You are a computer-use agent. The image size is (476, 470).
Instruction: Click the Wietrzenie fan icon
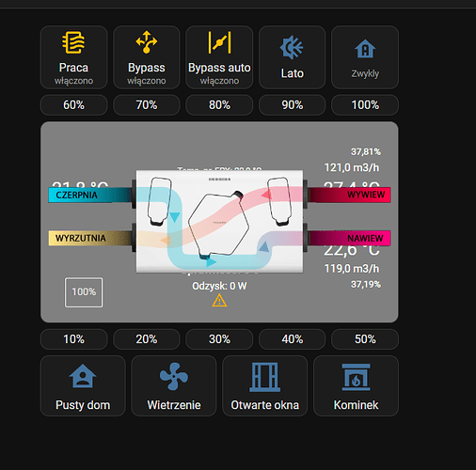[174, 376]
